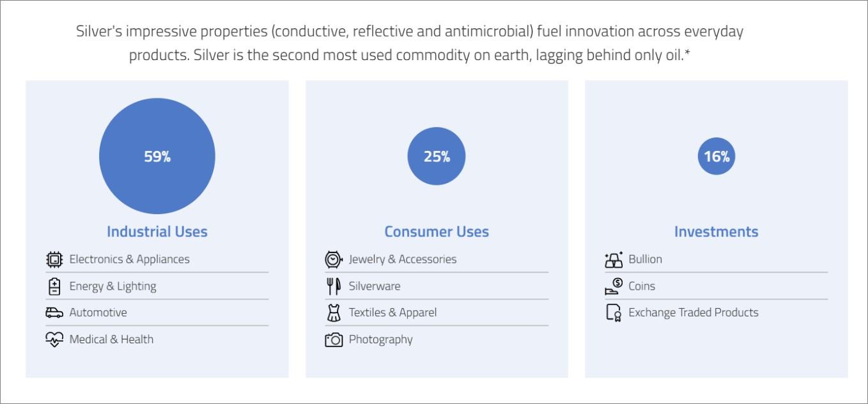The image size is (868, 404).
Task: Click the Electronics & Appliances text
Action: point(129,260)
